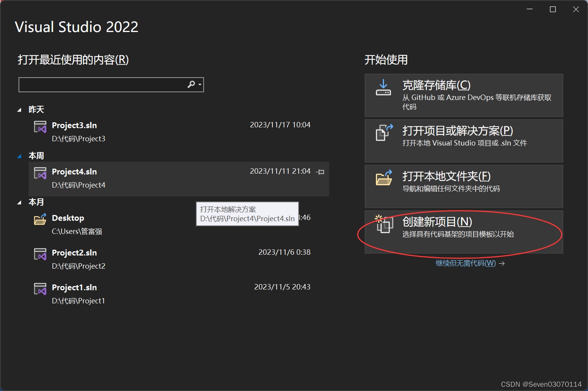
Task: Open Desktop folder entry
Action: click(x=179, y=225)
